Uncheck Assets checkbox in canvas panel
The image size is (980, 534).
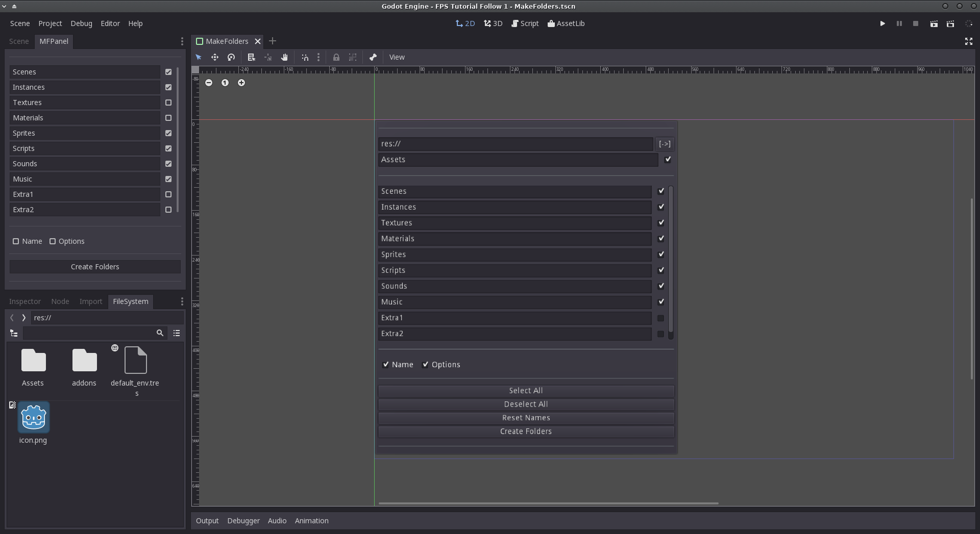point(668,160)
